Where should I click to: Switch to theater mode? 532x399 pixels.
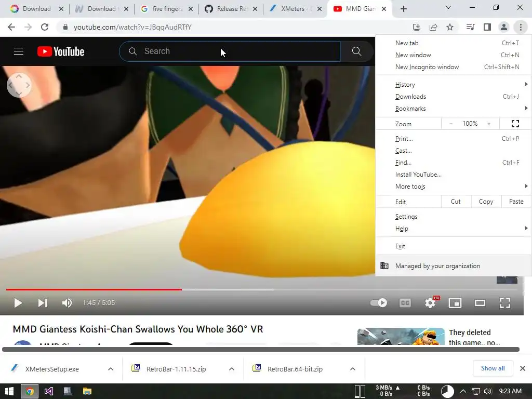coord(480,303)
